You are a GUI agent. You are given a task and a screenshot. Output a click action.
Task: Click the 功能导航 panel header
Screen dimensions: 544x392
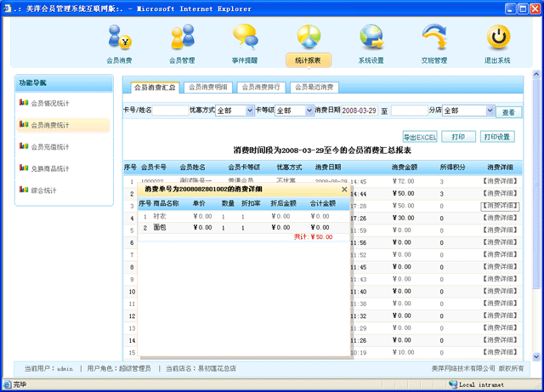64,83
